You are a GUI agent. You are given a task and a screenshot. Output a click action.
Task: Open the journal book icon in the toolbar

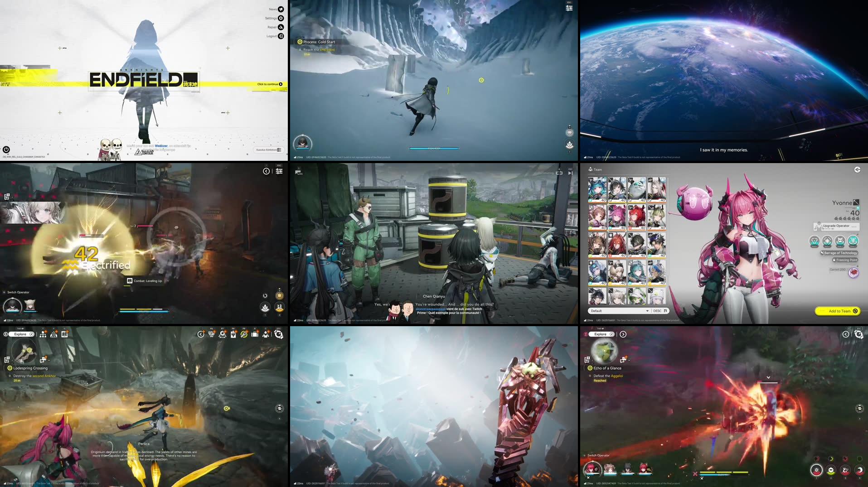coord(64,335)
